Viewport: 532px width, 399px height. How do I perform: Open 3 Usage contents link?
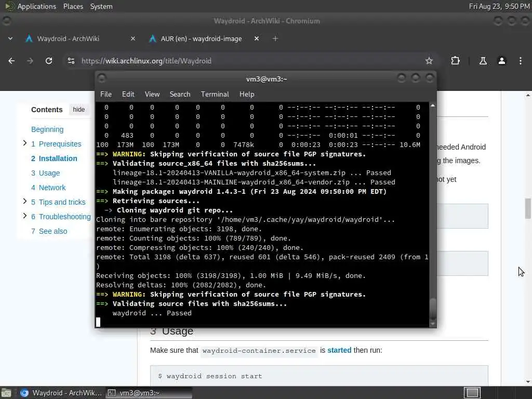coord(46,173)
